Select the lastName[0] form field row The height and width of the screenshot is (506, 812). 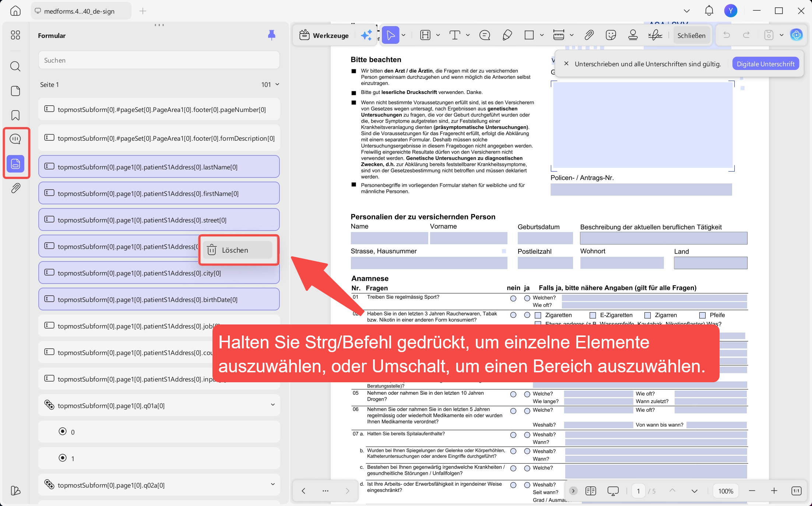click(159, 167)
